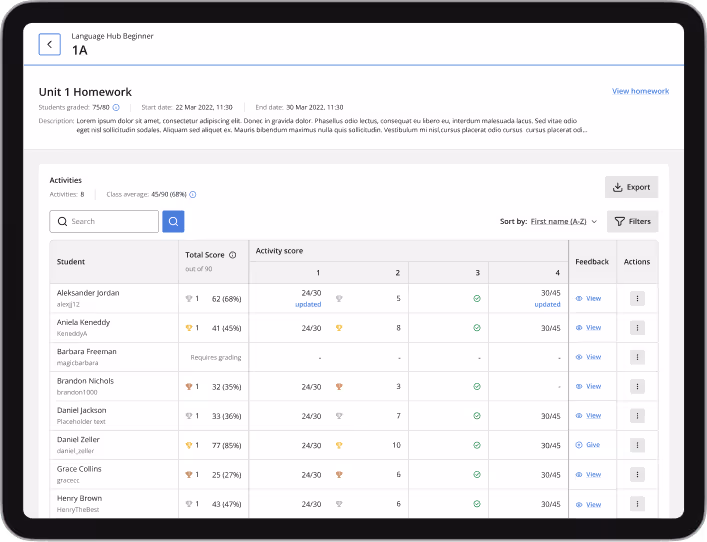View feedback for Daniel Jackson

pos(588,416)
